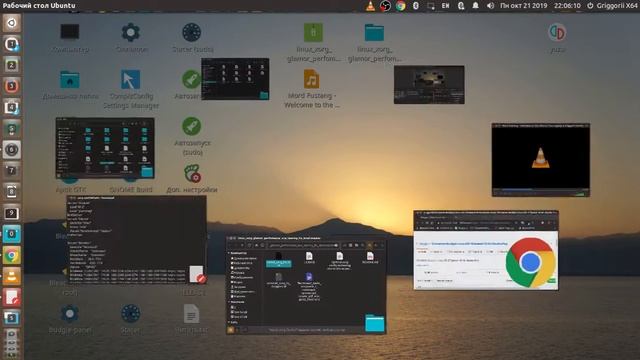Open the EN keyboard layout indicator
The width and height of the screenshot is (640, 360).
point(445,6)
